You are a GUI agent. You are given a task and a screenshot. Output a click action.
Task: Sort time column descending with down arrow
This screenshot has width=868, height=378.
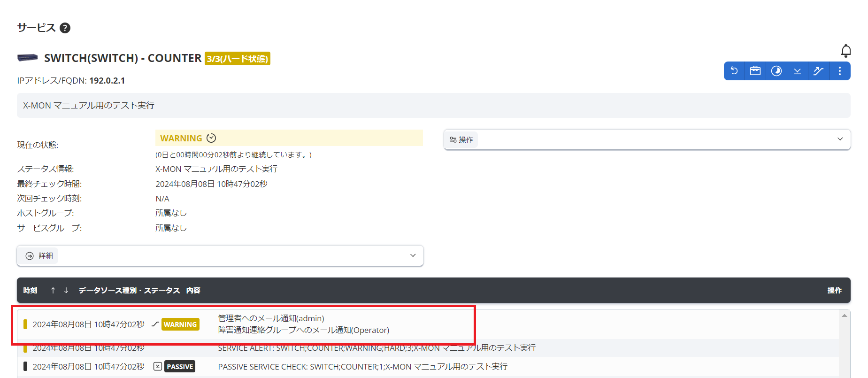pyautogui.click(x=66, y=290)
